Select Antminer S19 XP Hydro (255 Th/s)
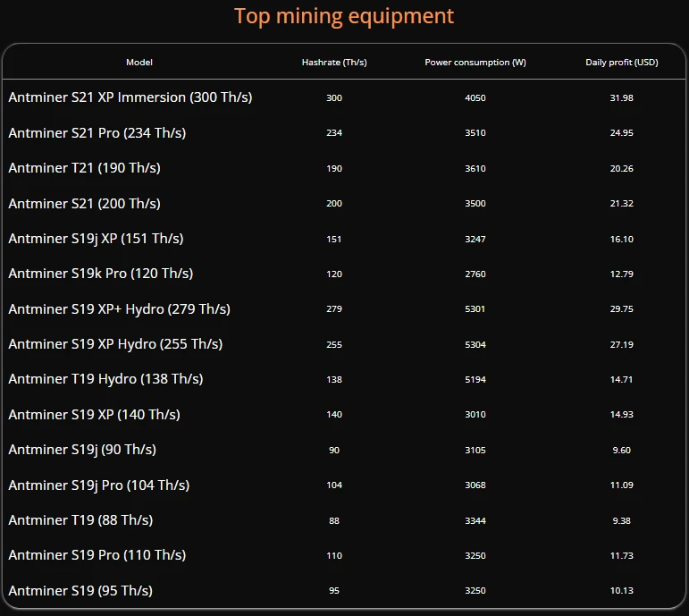 [x=115, y=344]
